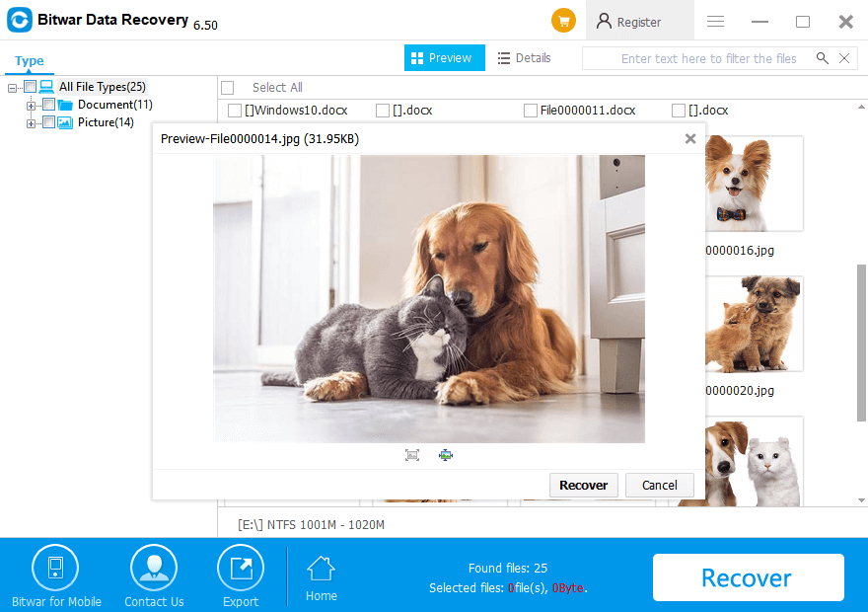Check the Document(11) checkbox
Image resolution: width=868 pixels, height=612 pixels.
pyautogui.click(x=48, y=104)
